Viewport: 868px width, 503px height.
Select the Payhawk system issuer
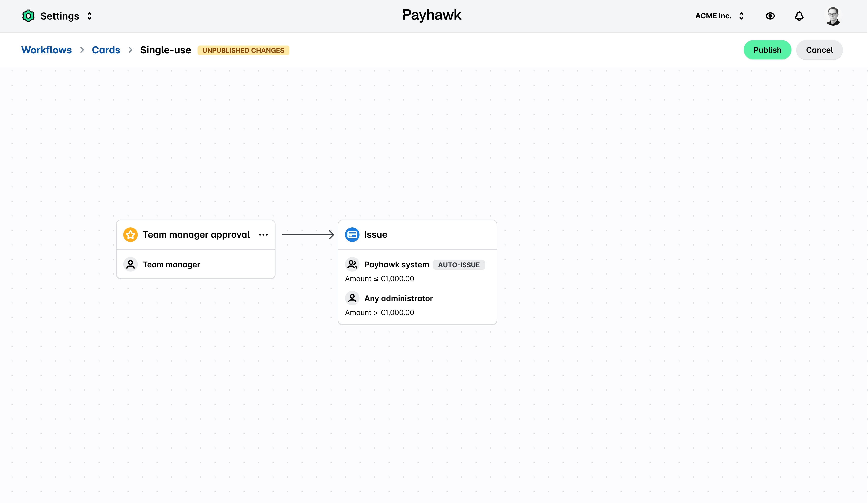point(397,264)
